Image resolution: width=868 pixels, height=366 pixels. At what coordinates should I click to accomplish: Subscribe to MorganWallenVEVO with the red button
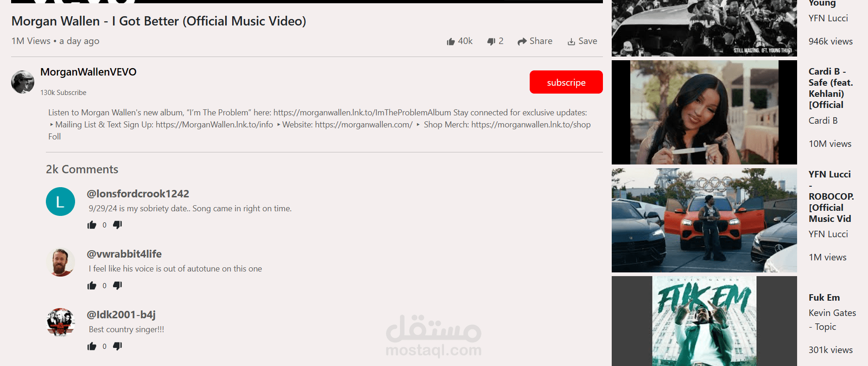(x=566, y=82)
